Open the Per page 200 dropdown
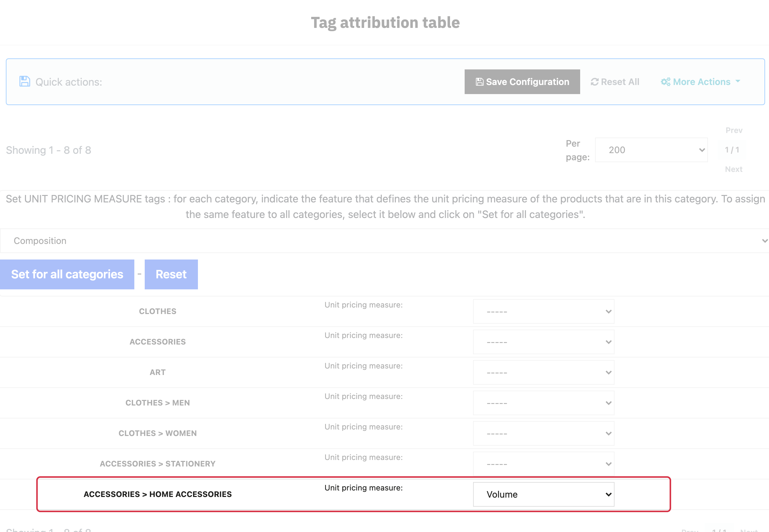The width and height of the screenshot is (769, 532). click(651, 150)
